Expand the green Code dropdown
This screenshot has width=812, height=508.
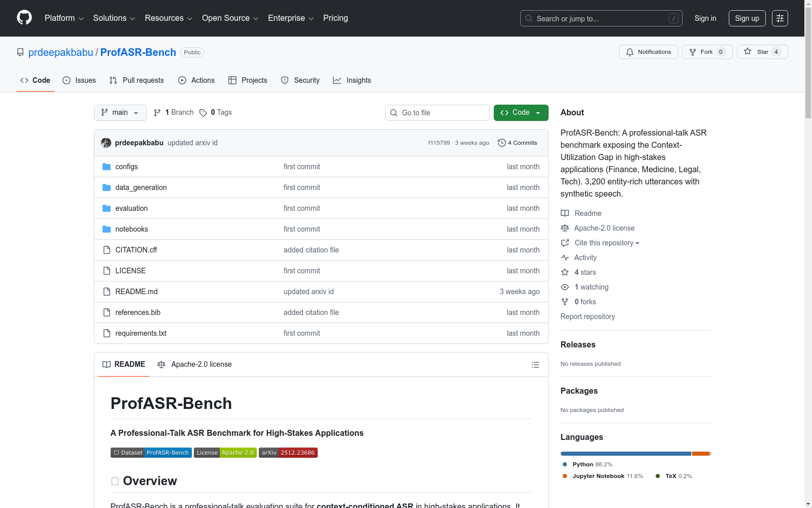tap(521, 113)
